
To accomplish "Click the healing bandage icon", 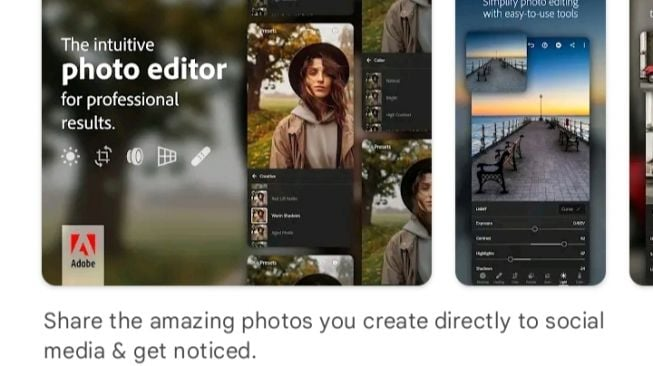I will 200,157.
